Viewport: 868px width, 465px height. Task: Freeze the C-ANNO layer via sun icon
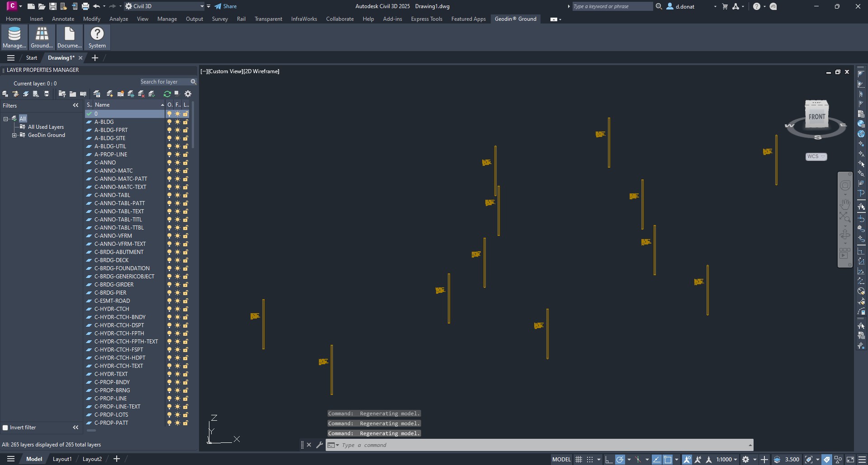pyautogui.click(x=177, y=163)
